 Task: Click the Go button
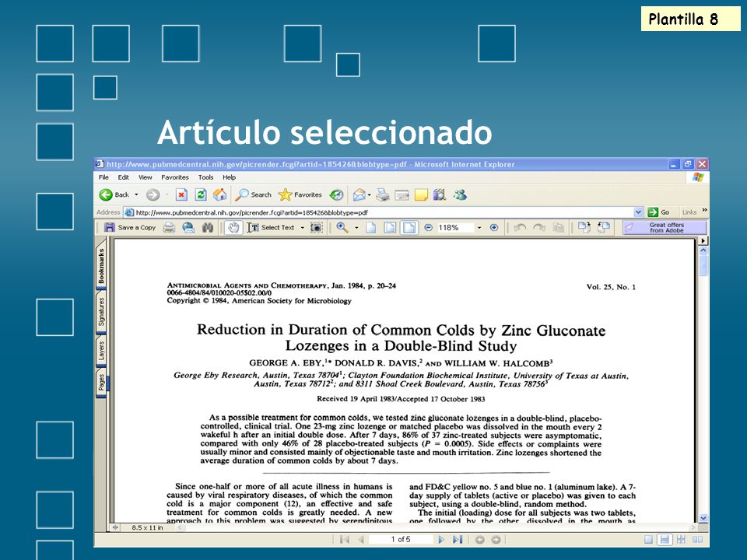[659, 212]
